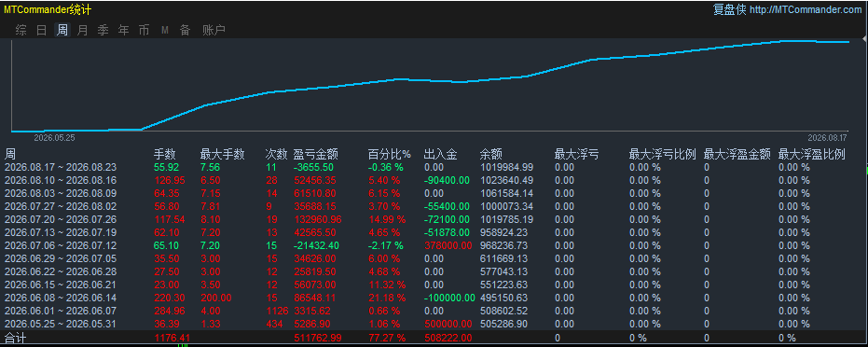Click the max lot value 200.00
868x347 pixels.
coord(216,298)
